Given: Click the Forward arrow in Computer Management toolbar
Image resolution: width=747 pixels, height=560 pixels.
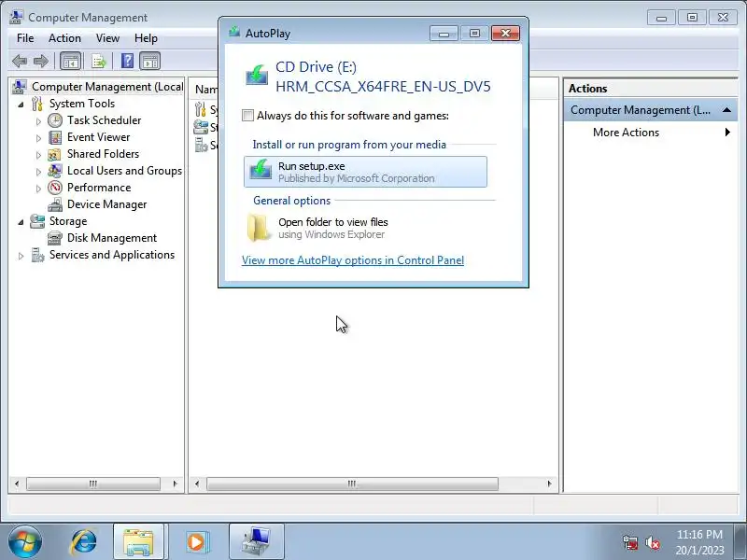Looking at the screenshot, I should coord(41,61).
